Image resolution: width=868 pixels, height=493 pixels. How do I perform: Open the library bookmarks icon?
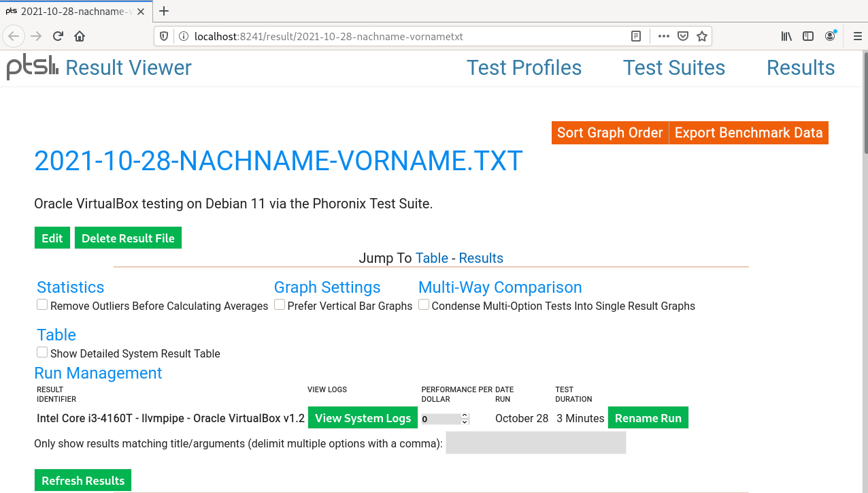pos(786,36)
